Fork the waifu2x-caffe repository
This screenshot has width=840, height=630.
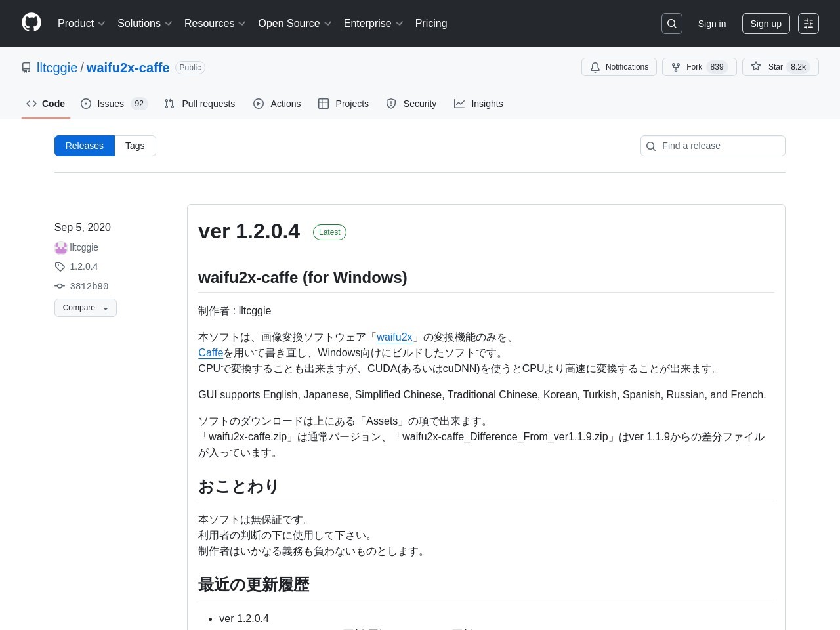click(x=699, y=67)
